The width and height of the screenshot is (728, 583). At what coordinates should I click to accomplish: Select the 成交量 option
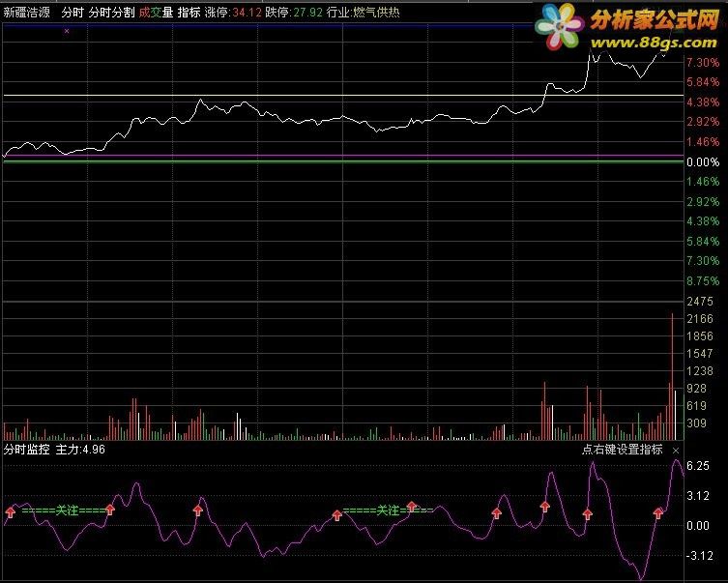(x=156, y=13)
